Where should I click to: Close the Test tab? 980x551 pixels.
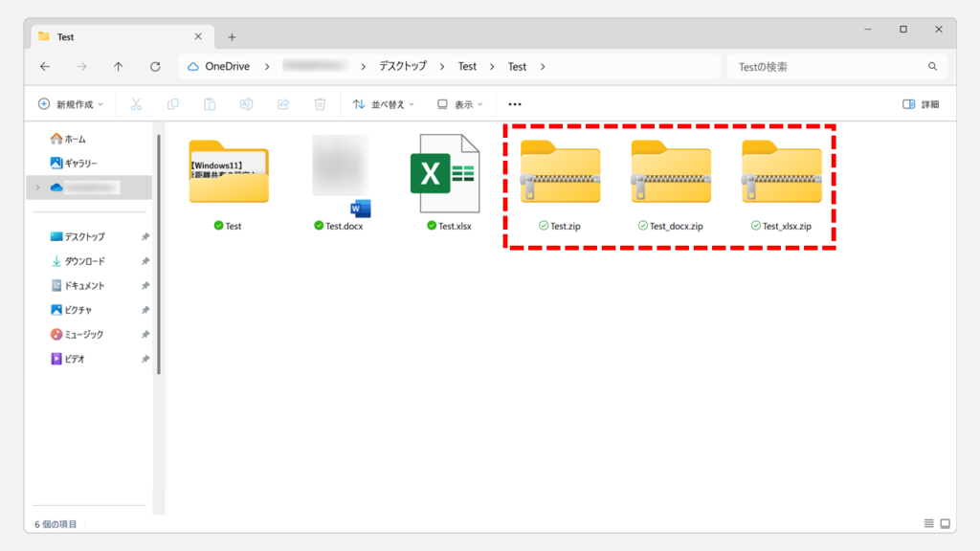coord(198,36)
